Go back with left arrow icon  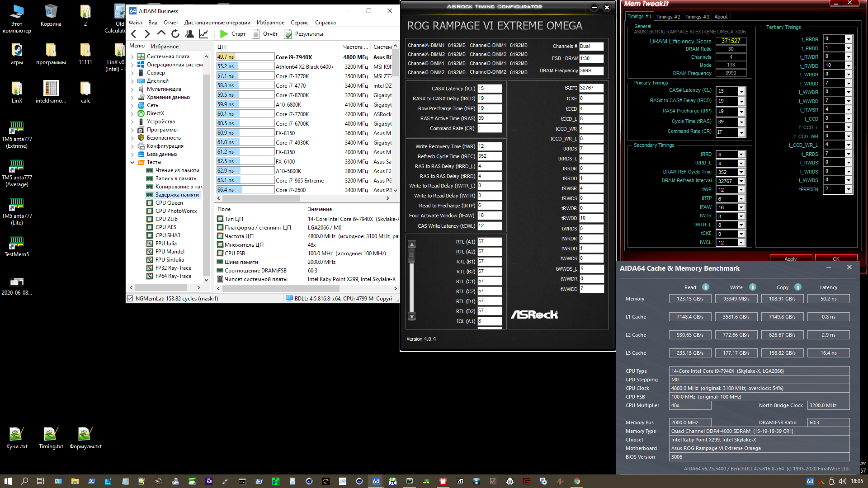[134, 34]
